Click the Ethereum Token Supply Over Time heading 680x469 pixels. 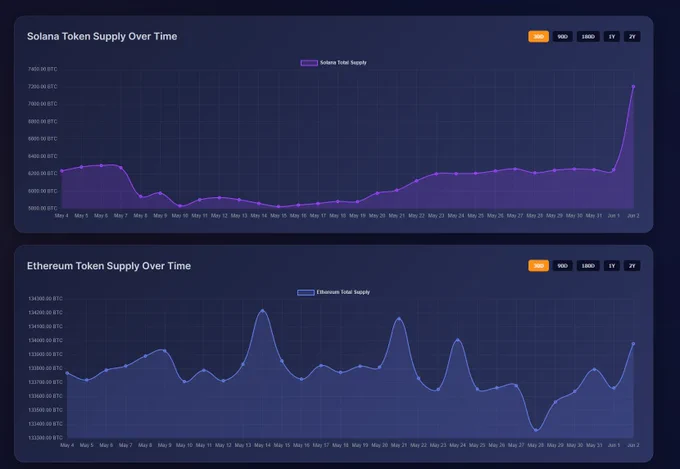109,266
